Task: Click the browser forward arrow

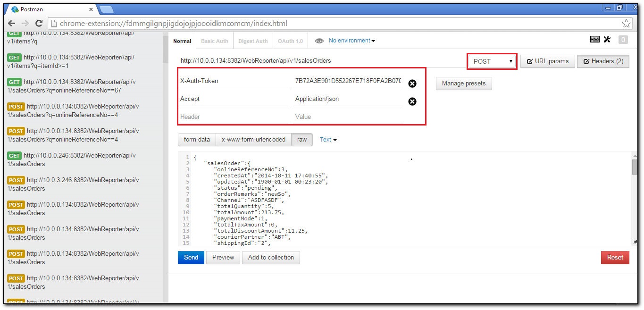Action: point(25,23)
